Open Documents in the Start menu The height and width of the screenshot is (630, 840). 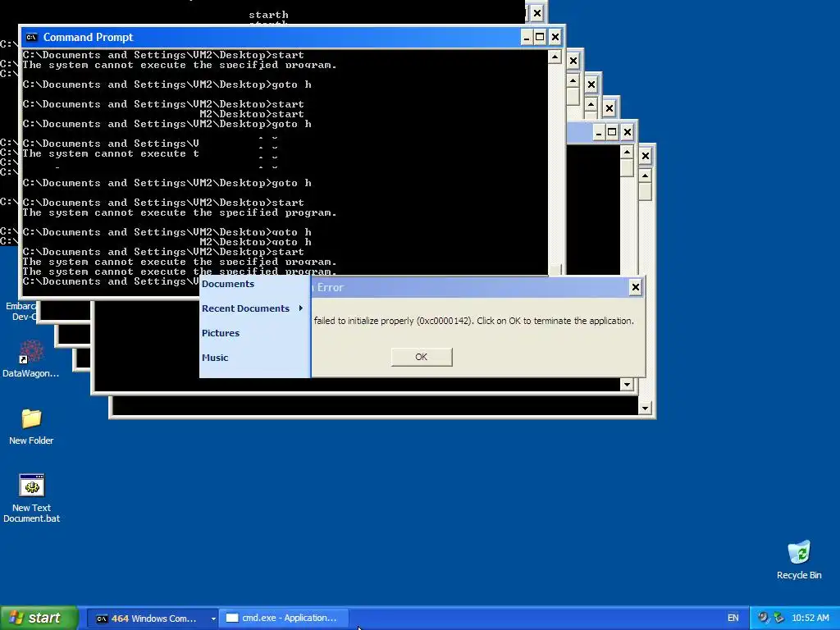pos(228,284)
